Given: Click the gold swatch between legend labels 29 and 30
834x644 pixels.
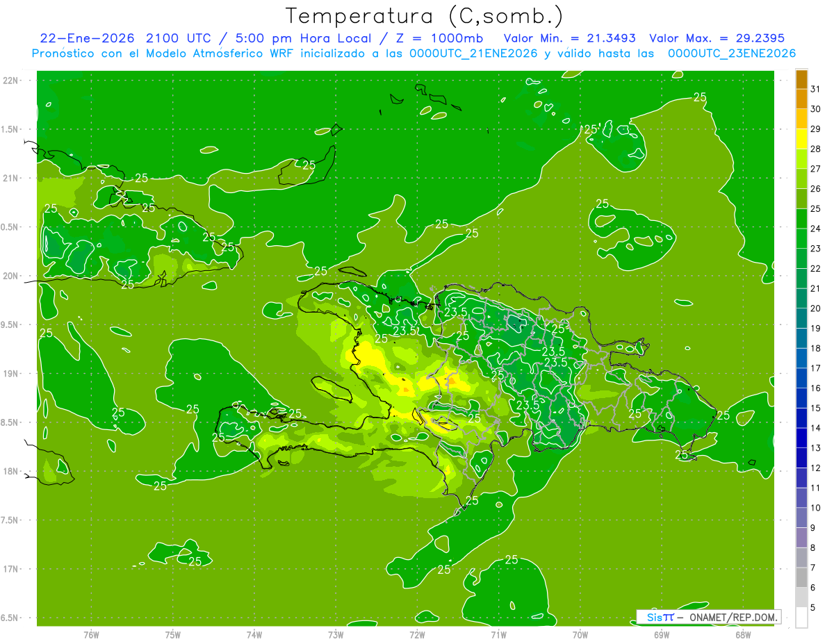Looking at the screenshot, I should tap(801, 119).
